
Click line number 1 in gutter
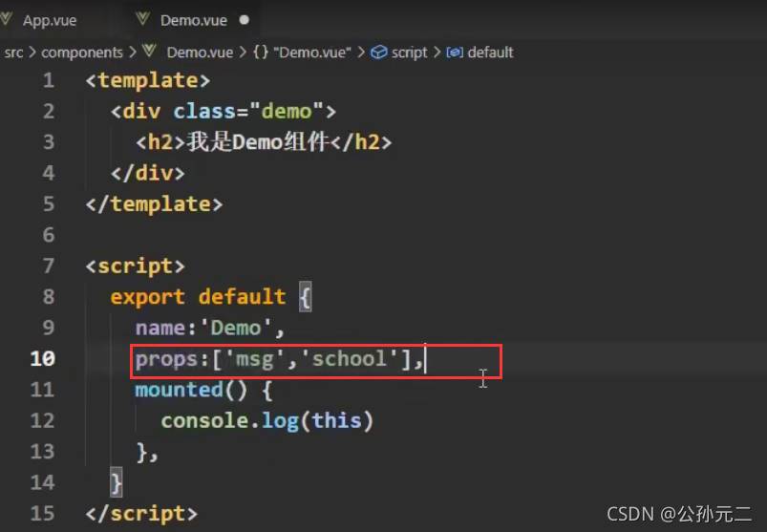(48, 80)
